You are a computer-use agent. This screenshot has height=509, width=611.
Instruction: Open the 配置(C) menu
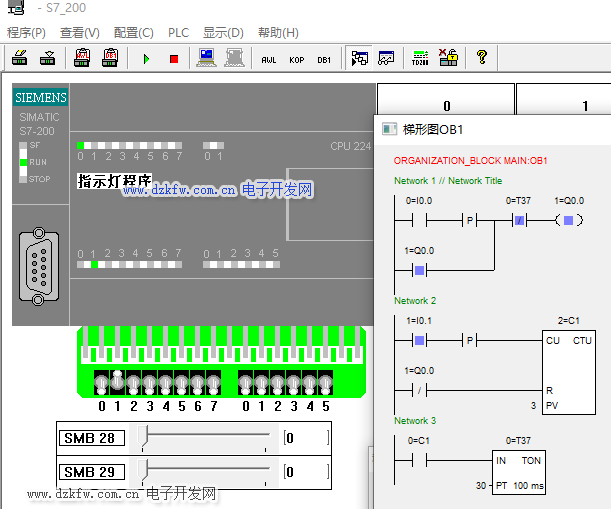[x=133, y=32]
